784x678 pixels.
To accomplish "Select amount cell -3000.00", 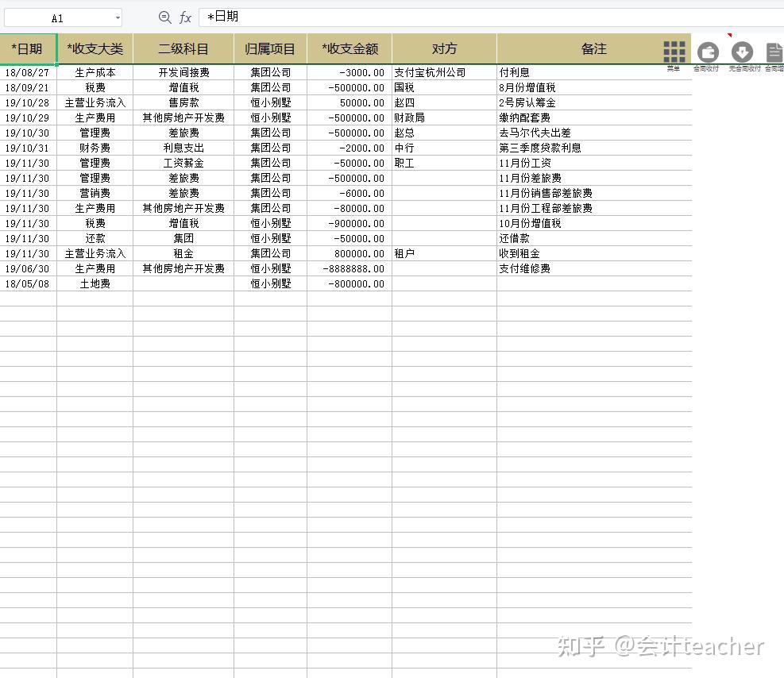I will [x=350, y=72].
